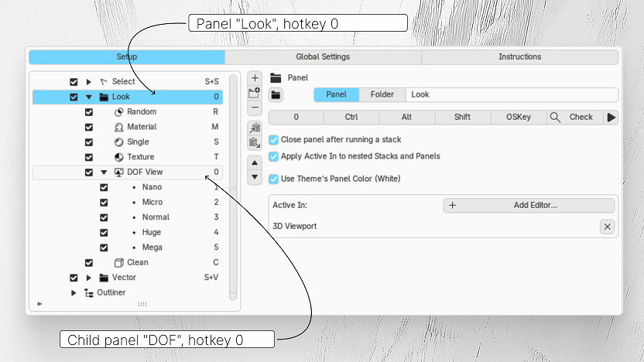Collapse the Look folder
This screenshot has width=644, height=362.
(x=89, y=97)
